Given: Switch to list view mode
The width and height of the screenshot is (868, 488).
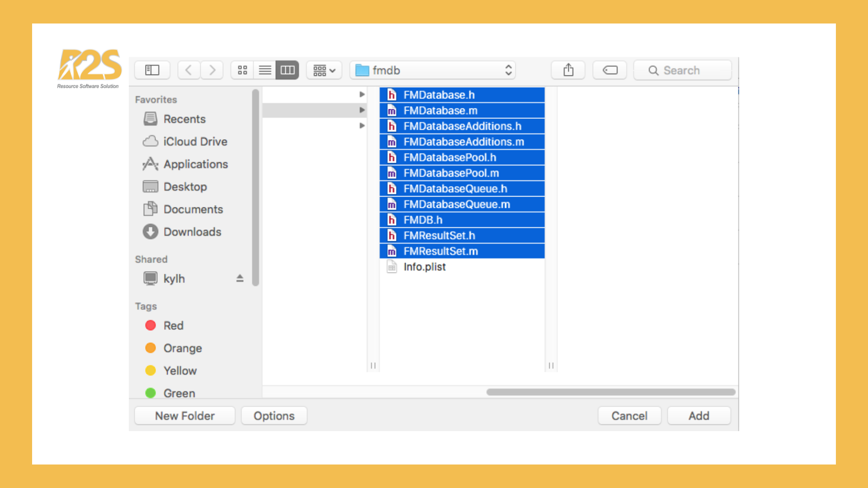Looking at the screenshot, I should point(265,70).
